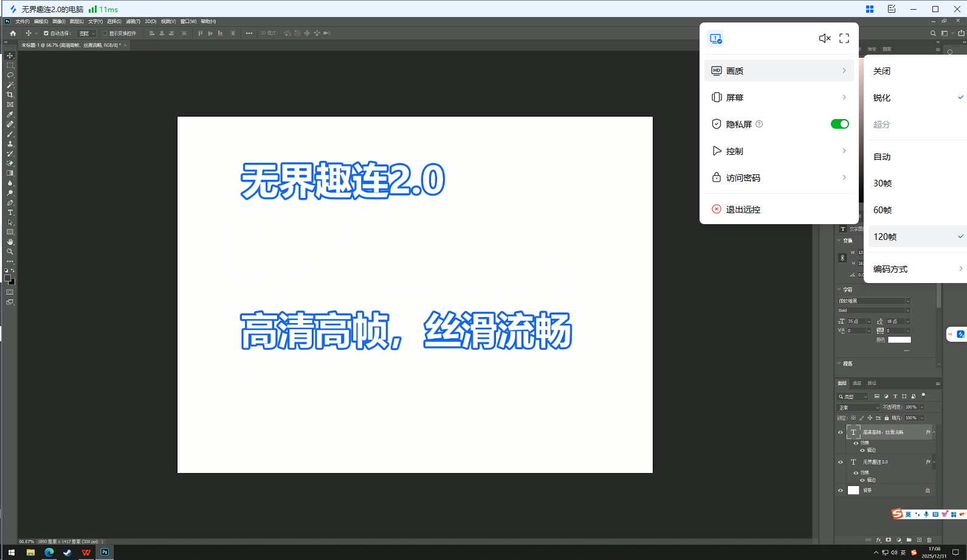Toggle 描边 visibility under 无界趣连2.0 layer
967x560 pixels.
click(862, 480)
